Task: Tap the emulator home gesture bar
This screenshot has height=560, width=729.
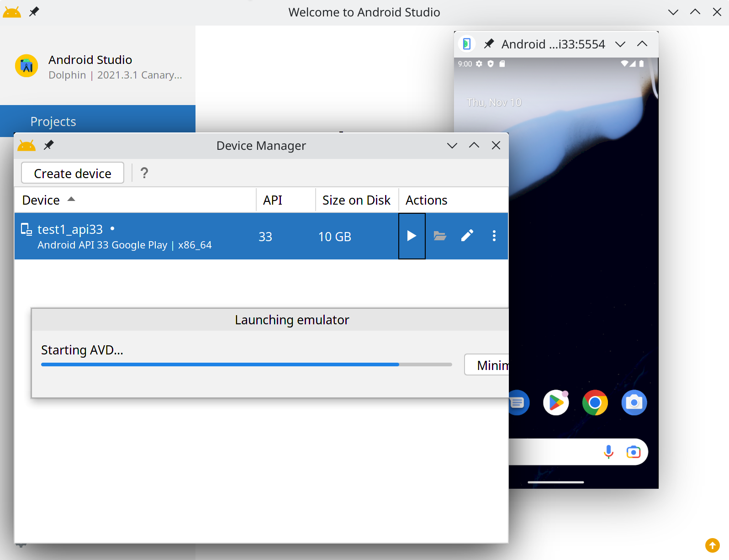Action: (556, 482)
